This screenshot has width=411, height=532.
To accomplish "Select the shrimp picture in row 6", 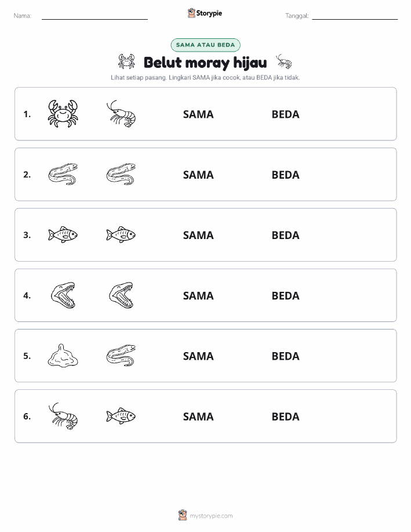I will click(63, 416).
